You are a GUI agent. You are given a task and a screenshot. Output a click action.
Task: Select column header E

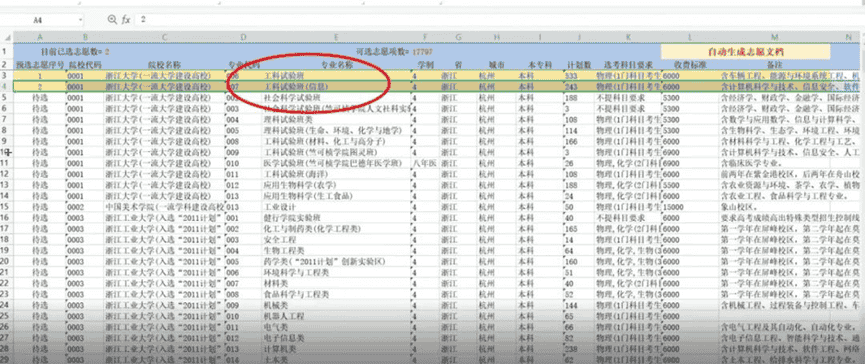(337, 37)
